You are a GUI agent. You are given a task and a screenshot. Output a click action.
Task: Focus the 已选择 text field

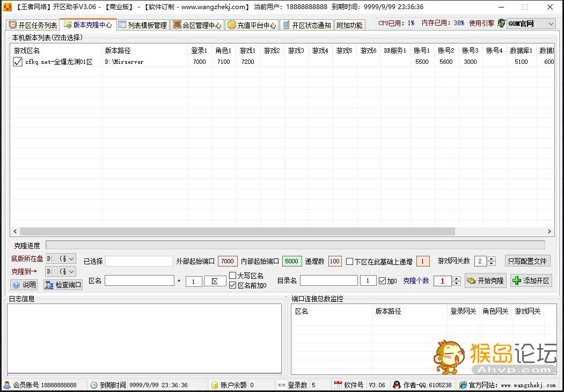[x=139, y=261]
